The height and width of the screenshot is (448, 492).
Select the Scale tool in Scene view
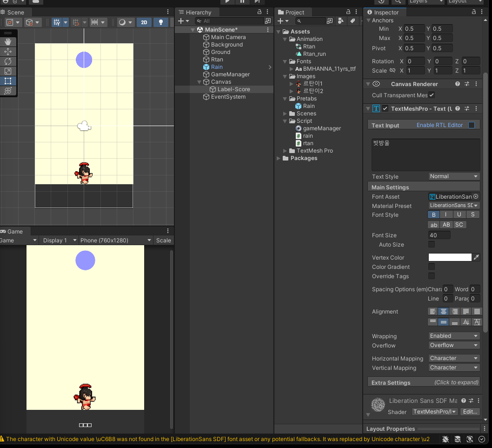[x=8, y=71]
